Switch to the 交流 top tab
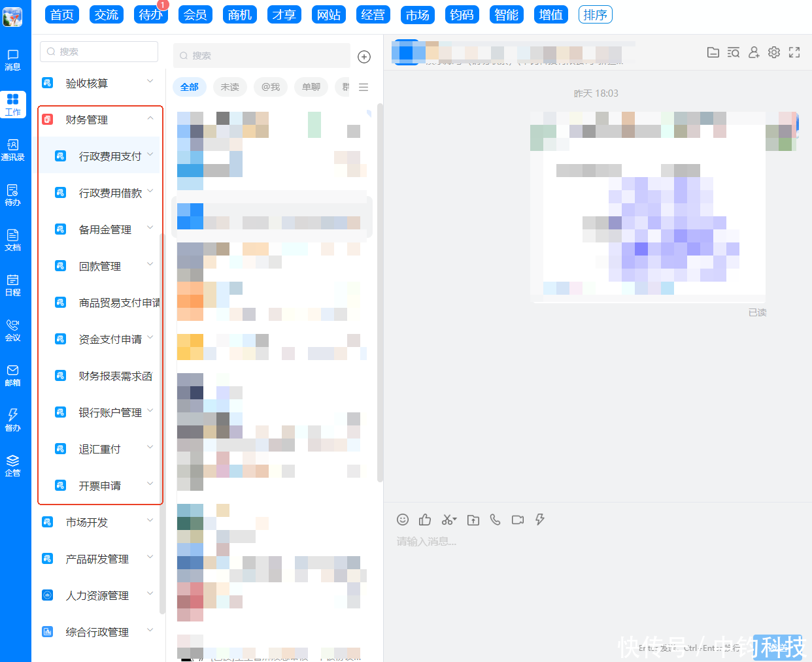 click(x=107, y=14)
